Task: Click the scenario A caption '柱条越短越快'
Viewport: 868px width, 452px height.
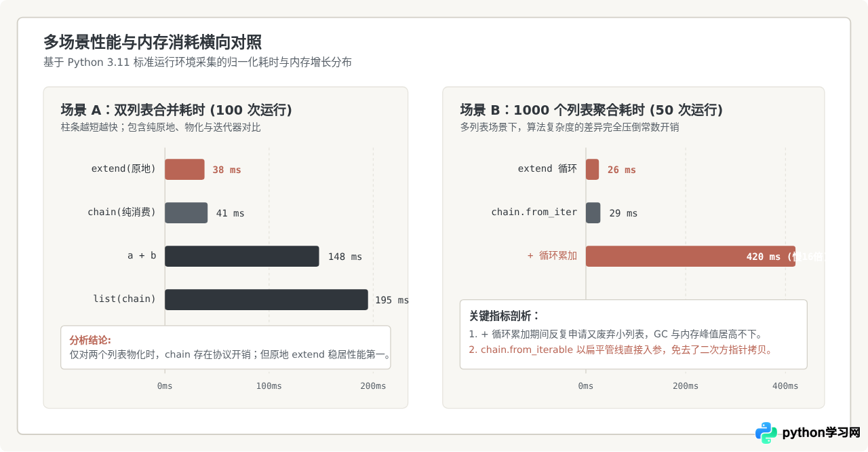Action: tap(161, 127)
